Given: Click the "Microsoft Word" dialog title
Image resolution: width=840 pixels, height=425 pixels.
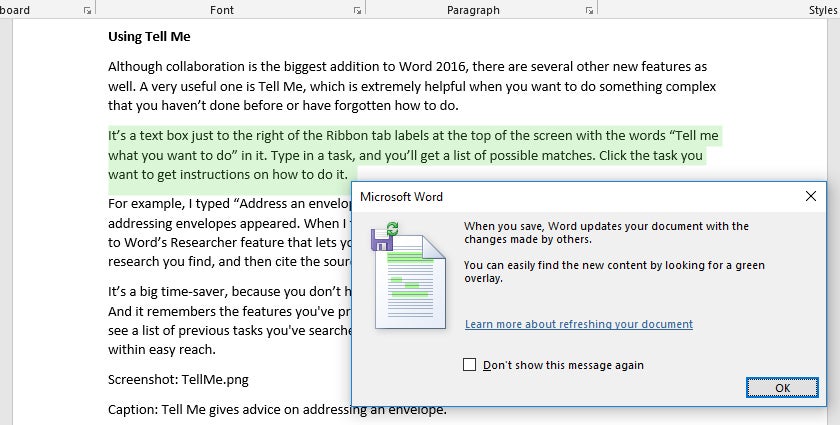Looking at the screenshot, I should point(401,197).
